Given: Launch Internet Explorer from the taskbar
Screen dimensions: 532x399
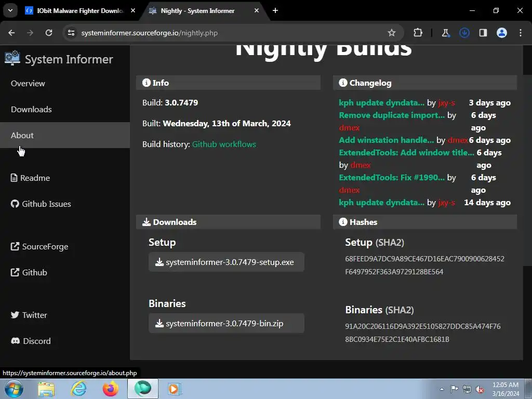Looking at the screenshot, I should click(78, 389).
